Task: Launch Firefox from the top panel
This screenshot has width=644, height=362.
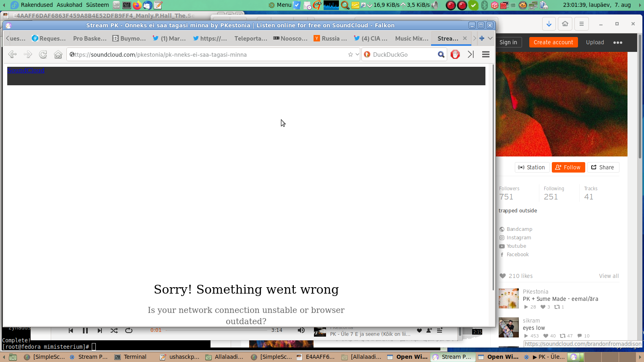Action: point(137,5)
